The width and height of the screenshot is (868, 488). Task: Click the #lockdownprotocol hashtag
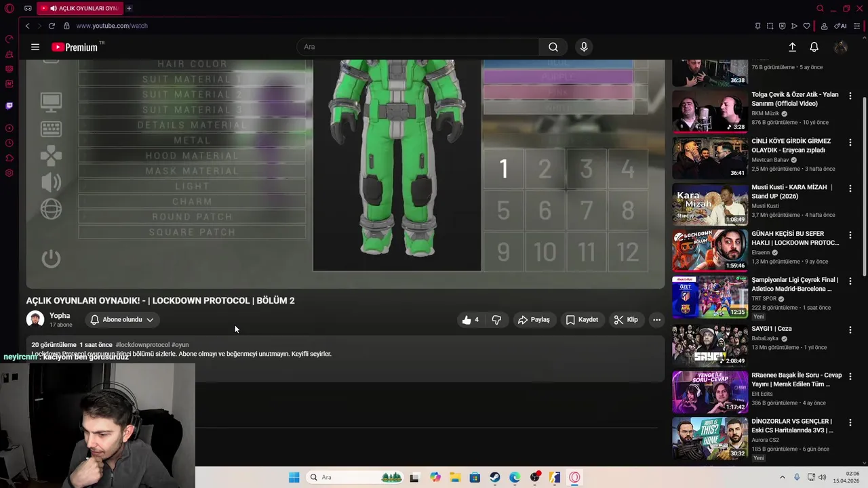click(x=142, y=345)
